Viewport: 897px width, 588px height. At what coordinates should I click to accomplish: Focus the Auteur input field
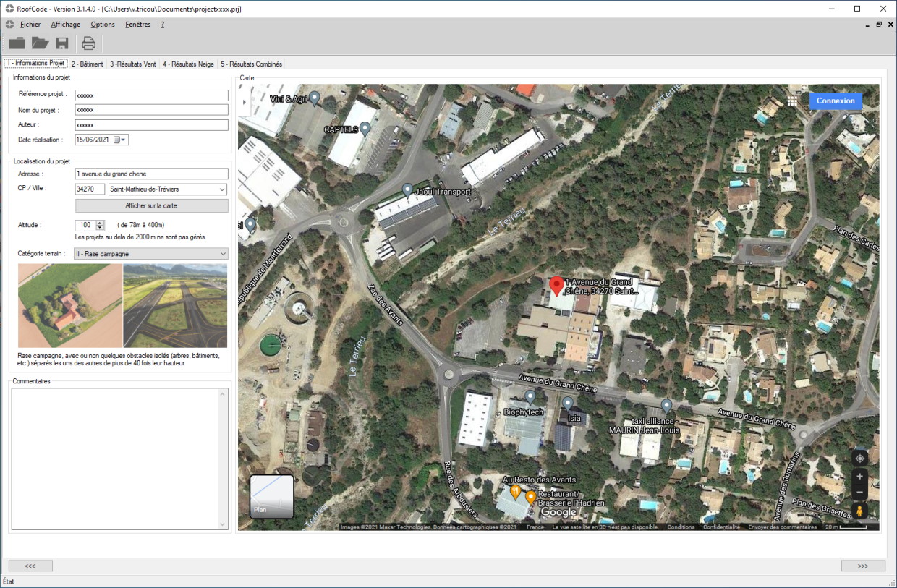coord(151,124)
